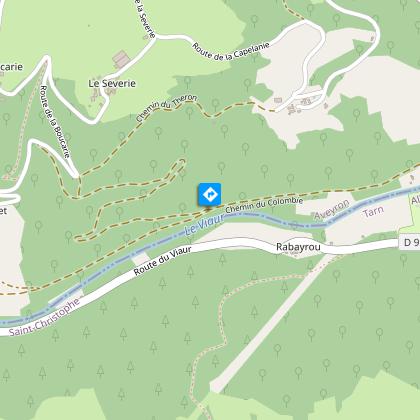
Task: Click the building icon near Le Severie
Action: pos(121,59)
